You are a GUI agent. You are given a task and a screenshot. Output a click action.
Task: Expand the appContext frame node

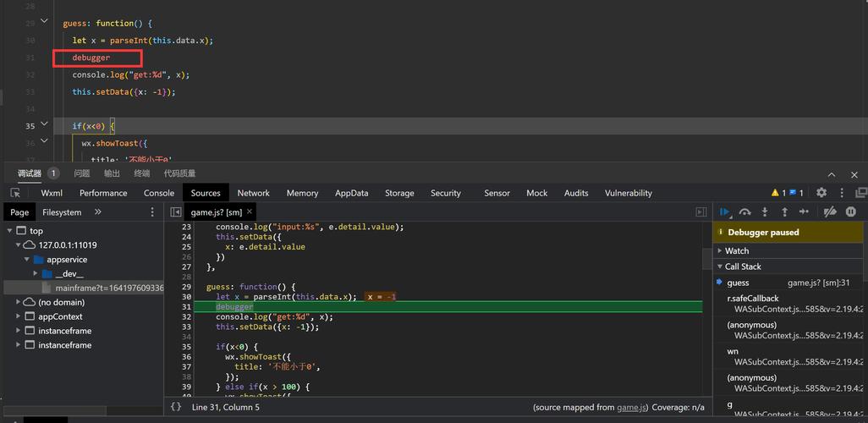pos(19,316)
